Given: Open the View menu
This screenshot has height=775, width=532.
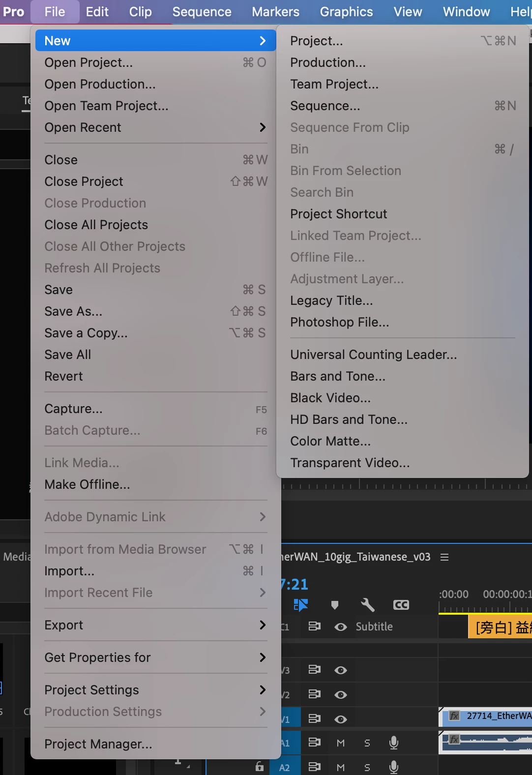Looking at the screenshot, I should point(408,12).
